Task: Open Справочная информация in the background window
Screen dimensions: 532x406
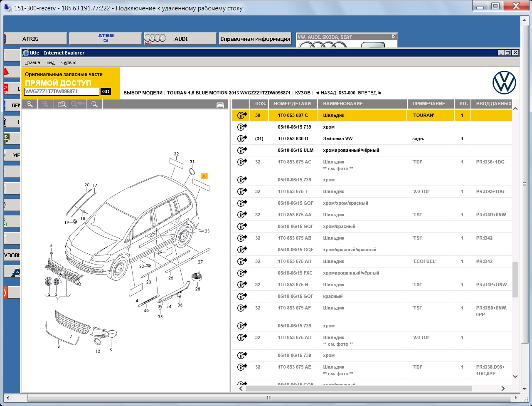Action: point(255,39)
